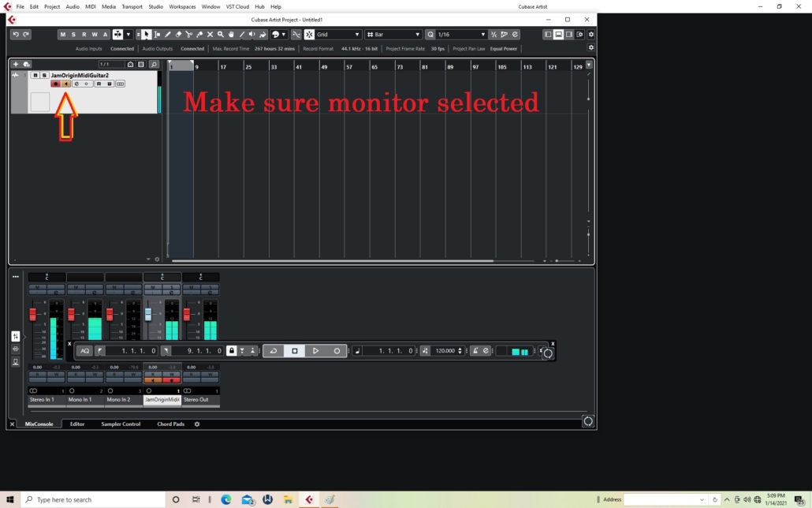Open the info line setup gear

click(591, 47)
